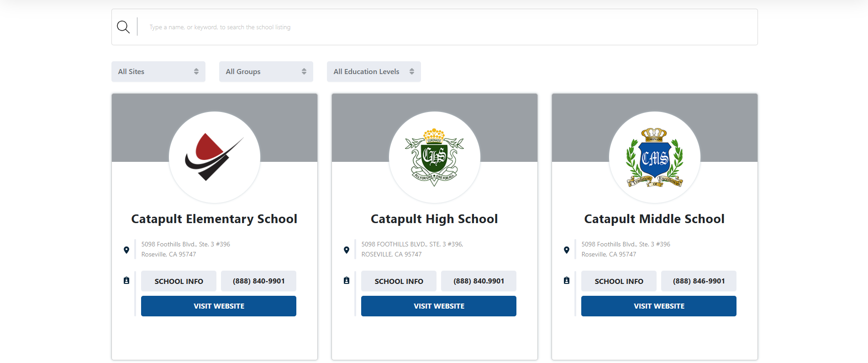
Task: Visit the Catapult High School website
Action: pos(439,306)
